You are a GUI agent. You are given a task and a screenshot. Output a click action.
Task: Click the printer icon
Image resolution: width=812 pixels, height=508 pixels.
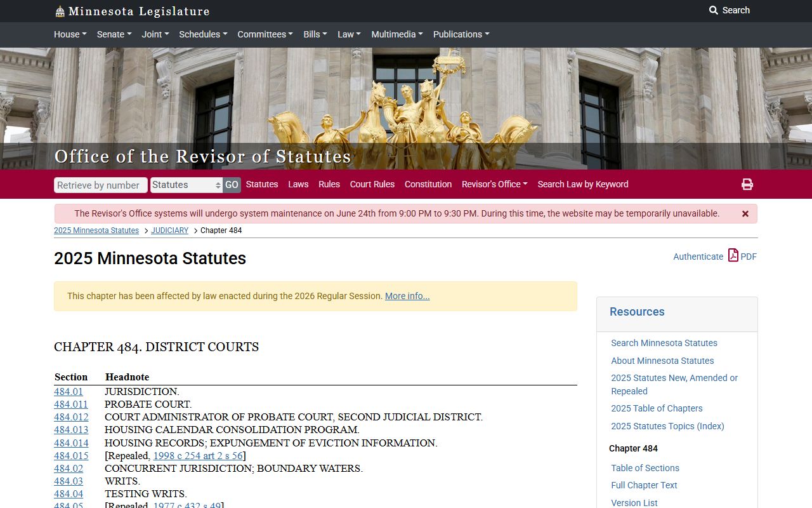click(x=747, y=184)
